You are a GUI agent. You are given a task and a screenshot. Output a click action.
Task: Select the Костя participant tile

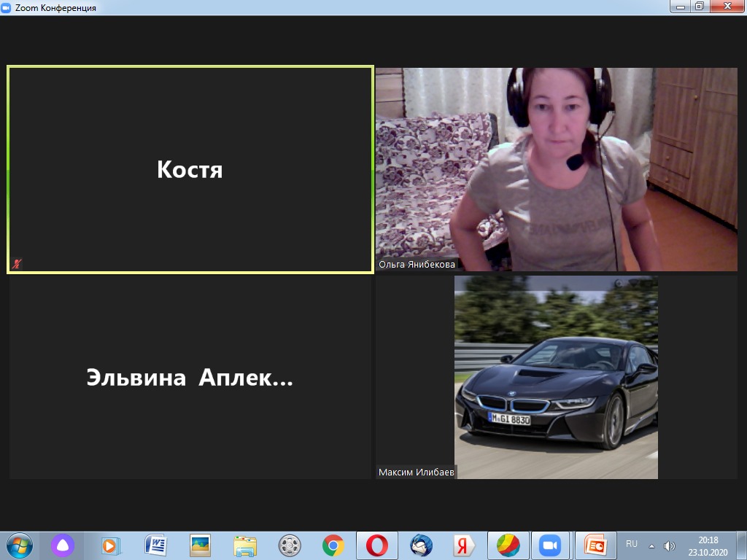190,170
